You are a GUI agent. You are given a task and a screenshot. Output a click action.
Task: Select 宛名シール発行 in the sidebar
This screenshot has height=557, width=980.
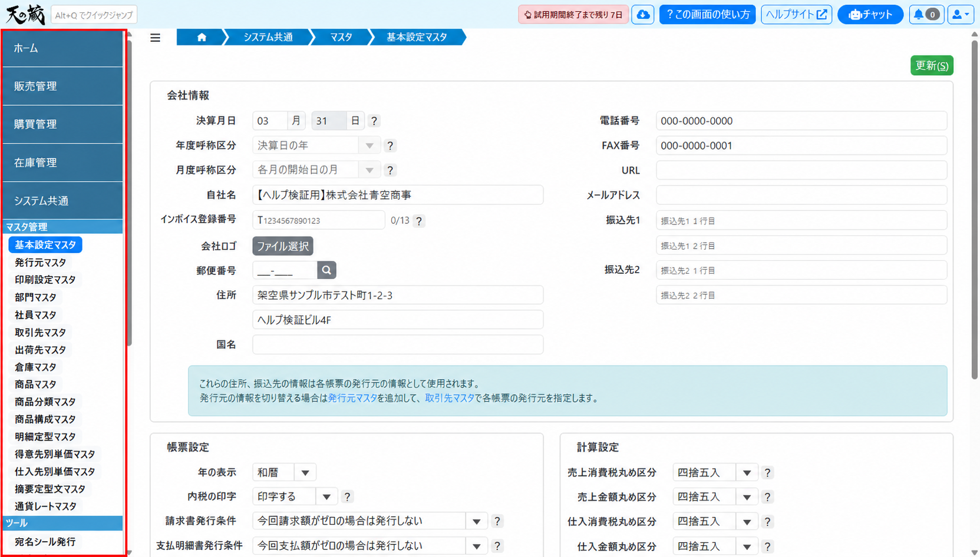click(x=45, y=542)
